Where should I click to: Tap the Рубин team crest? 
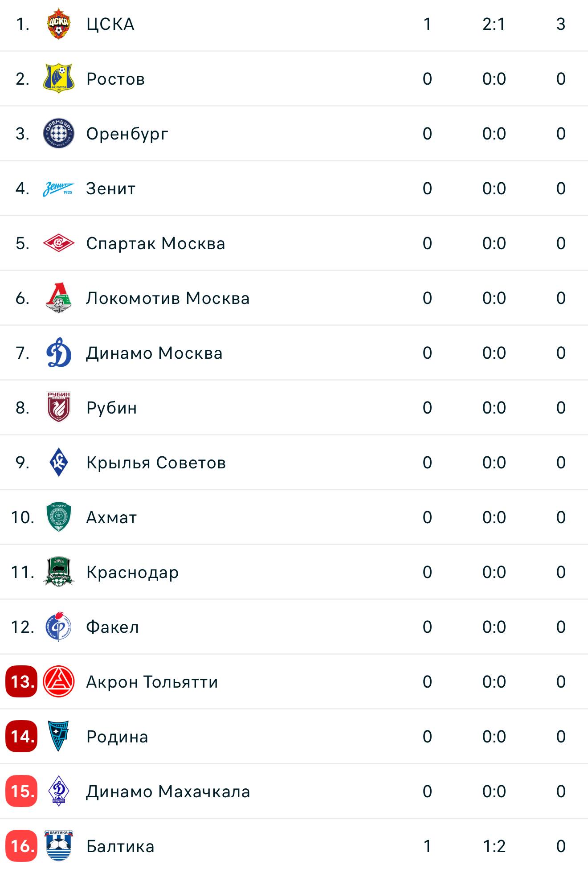pos(58,407)
